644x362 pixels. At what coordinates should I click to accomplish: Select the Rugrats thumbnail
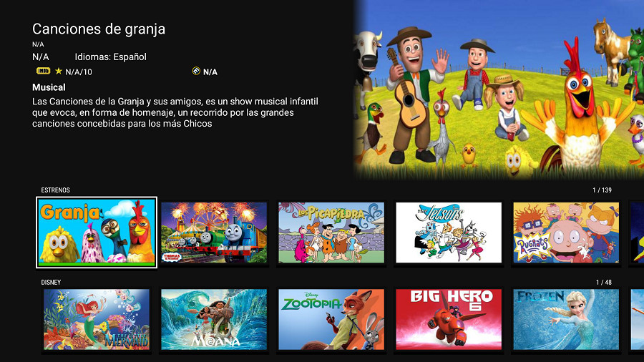[566, 233]
